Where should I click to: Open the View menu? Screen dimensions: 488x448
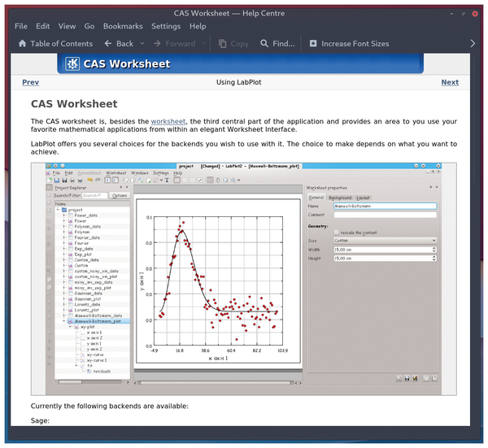click(67, 26)
